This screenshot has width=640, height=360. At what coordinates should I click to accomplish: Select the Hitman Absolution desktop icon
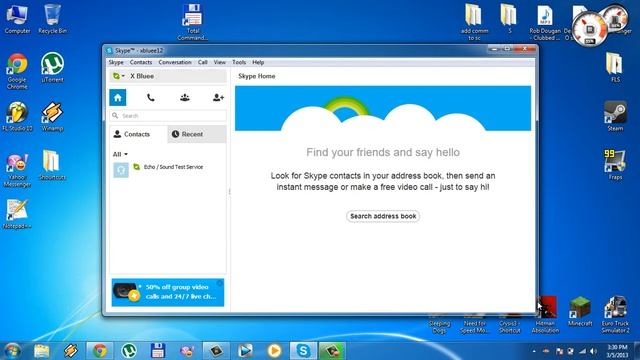(546, 315)
